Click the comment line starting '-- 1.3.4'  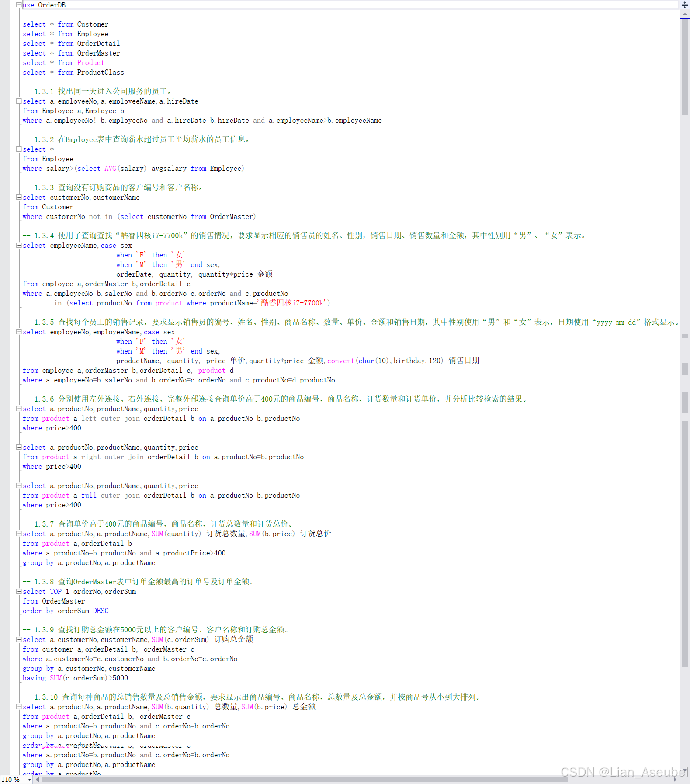305,236
